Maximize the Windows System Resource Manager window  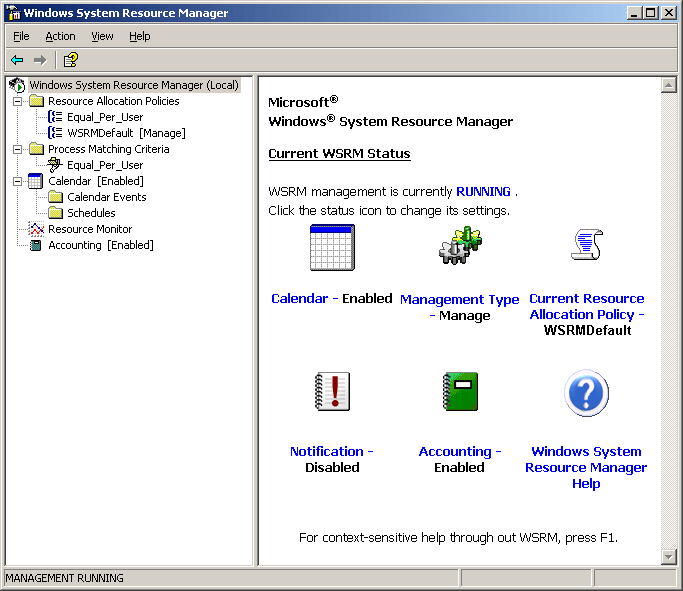pos(650,13)
